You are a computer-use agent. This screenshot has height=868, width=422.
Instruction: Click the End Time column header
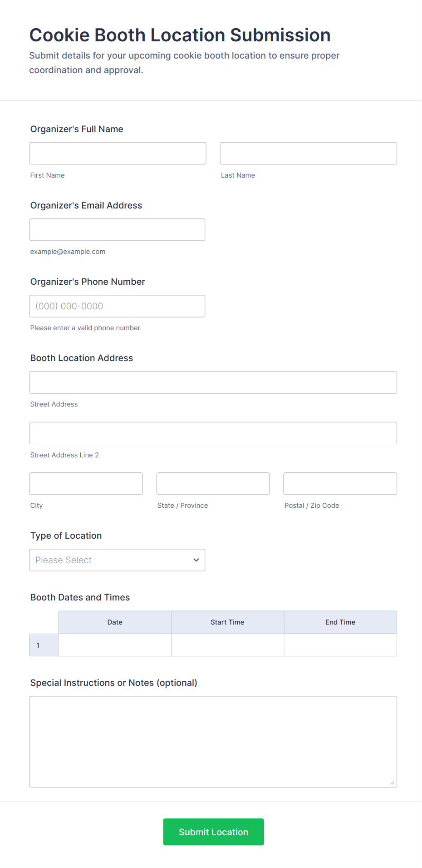(x=340, y=622)
